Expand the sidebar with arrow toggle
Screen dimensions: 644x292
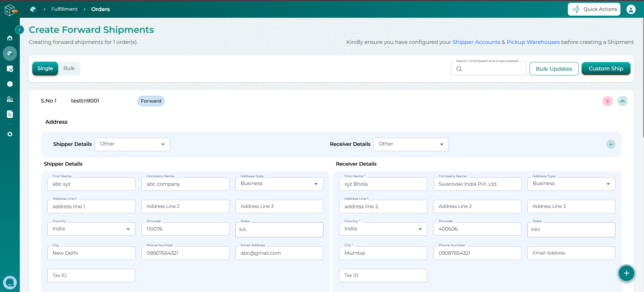tap(19, 30)
